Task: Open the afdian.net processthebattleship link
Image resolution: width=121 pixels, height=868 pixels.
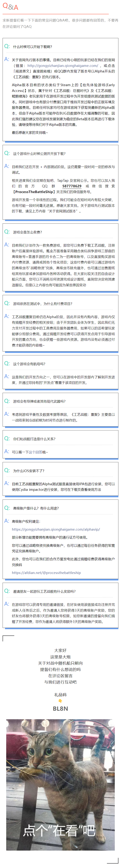Action: click(46, 572)
